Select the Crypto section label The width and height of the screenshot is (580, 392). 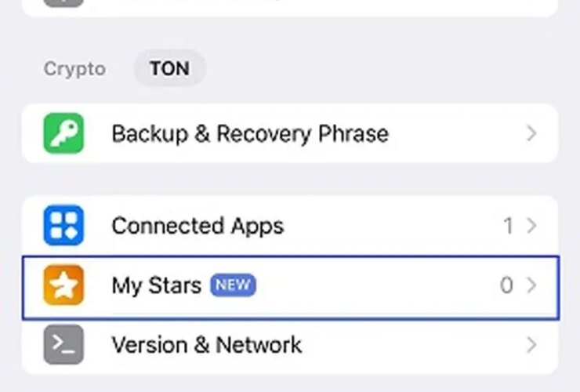coord(74,69)
